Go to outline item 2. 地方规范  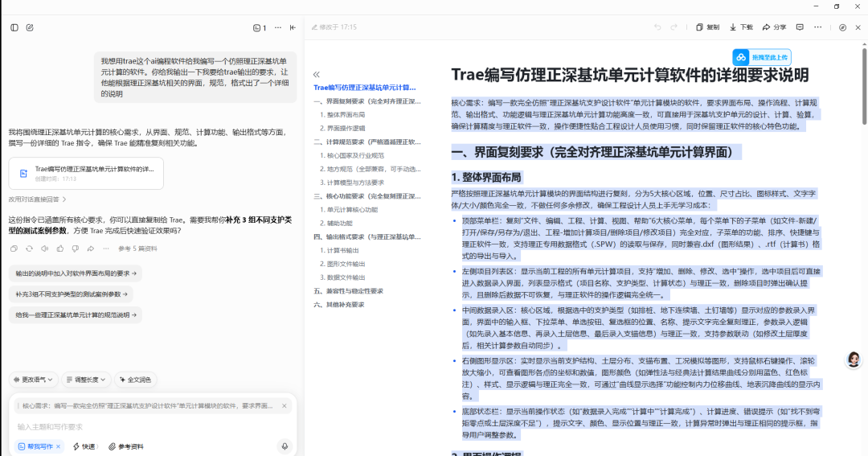click(370, 169)
